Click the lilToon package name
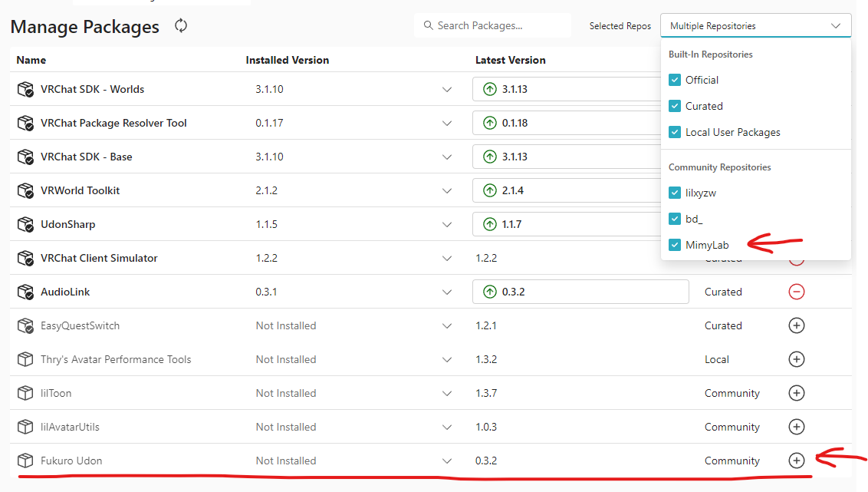Screen dimensions: 868x492 click(x=56, y=394)
